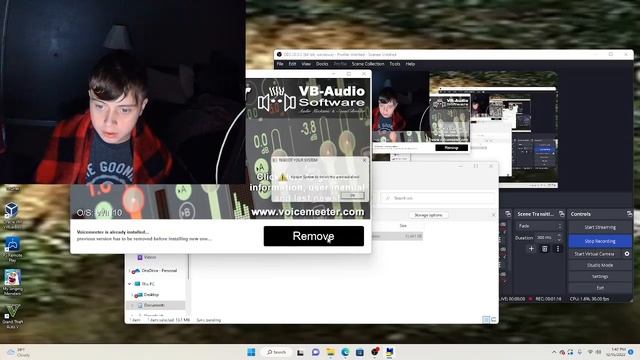The height and width of the screenshot is (360, 640).
Task: Click Exit in OBS Controls dock
Action: point(600,288)
